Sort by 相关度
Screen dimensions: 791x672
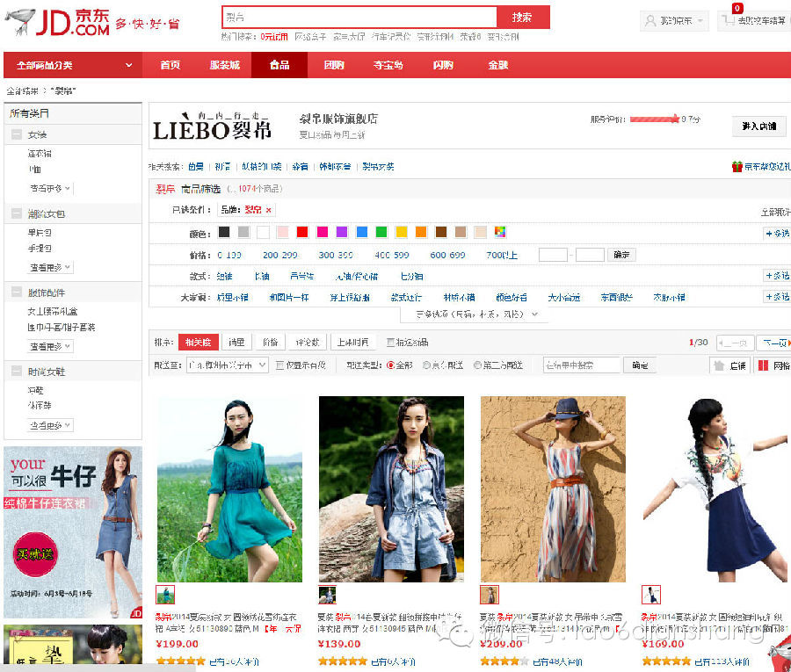tap(199, 343)
